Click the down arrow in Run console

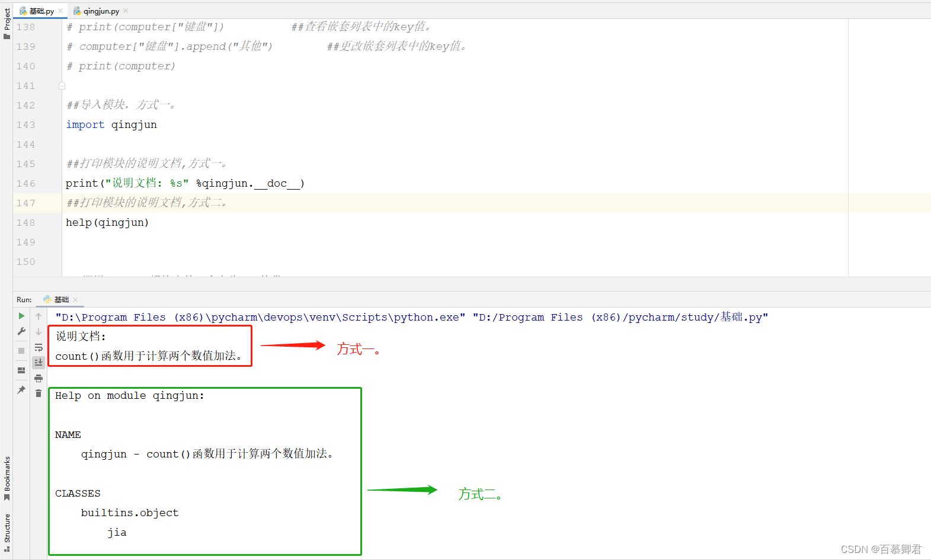[39, 332]
